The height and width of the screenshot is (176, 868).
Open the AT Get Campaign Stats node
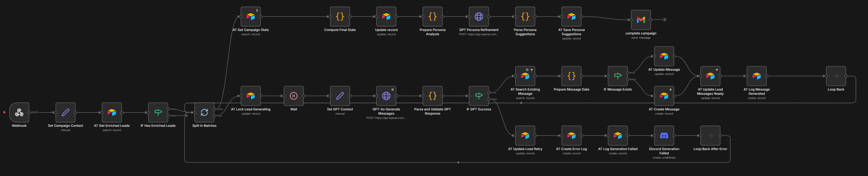pyautogui.click(x=251, y=16)
